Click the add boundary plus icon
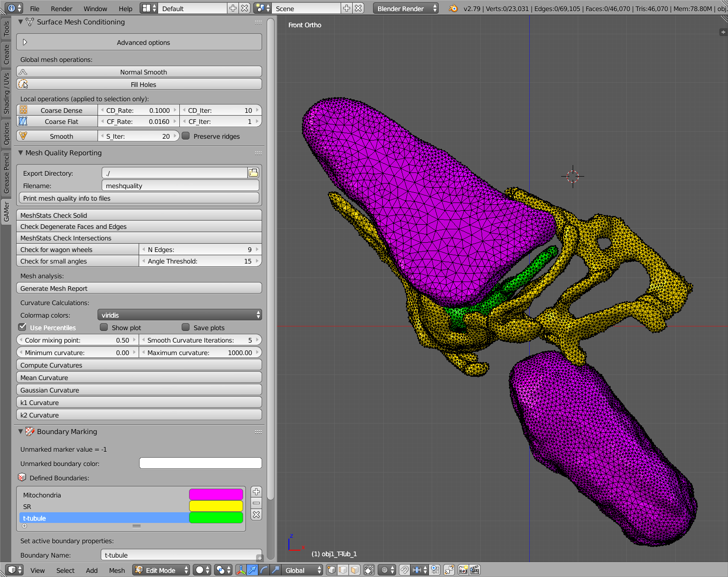This screenshot has width=728, height=577. (x=256, y=491)
